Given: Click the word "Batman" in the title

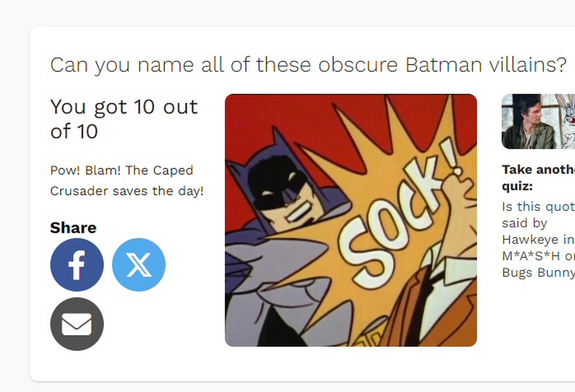Looking at the screenshot, I should (444, 65).
